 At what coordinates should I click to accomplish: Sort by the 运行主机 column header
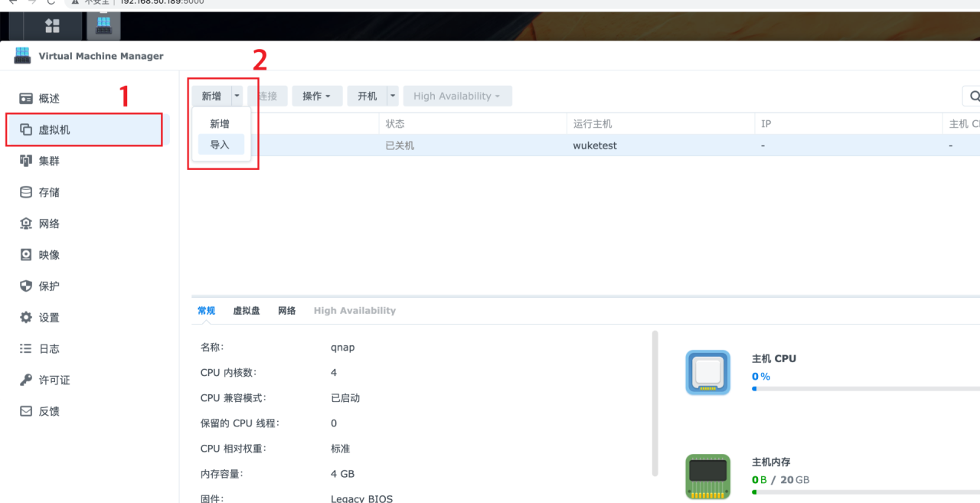pos(661,124)
